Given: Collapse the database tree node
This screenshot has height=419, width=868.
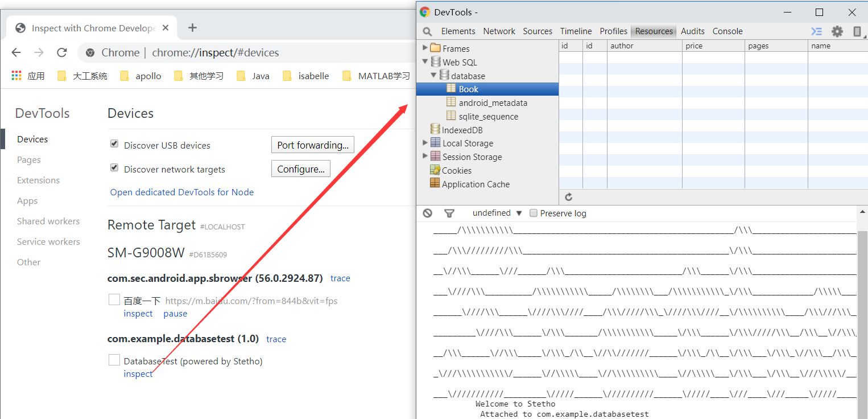Looking at the screenshot, I should [433, 76].
